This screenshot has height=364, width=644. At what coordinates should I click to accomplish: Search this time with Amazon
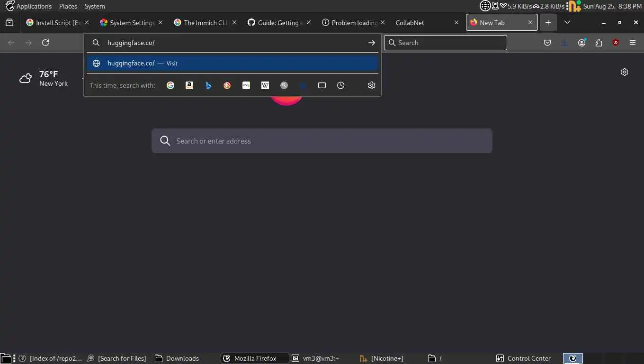pos(189,85)
